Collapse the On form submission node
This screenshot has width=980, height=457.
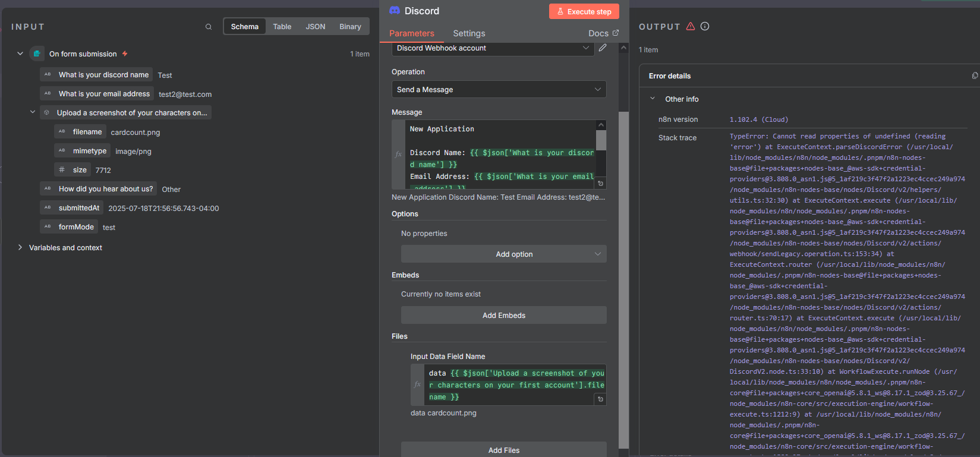pos(20,53)
